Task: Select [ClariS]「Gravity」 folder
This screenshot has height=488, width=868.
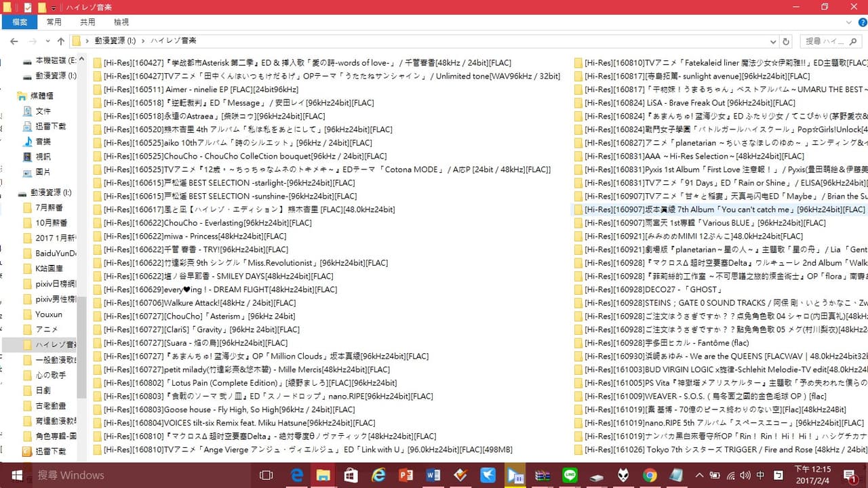Action: (x=196, y=329)
